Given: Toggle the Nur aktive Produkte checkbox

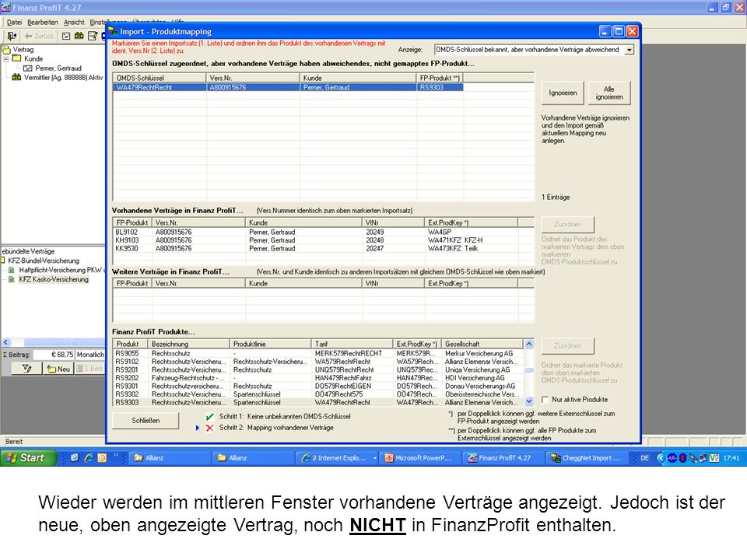Looking at the screenshot, I should pos(545,400).
